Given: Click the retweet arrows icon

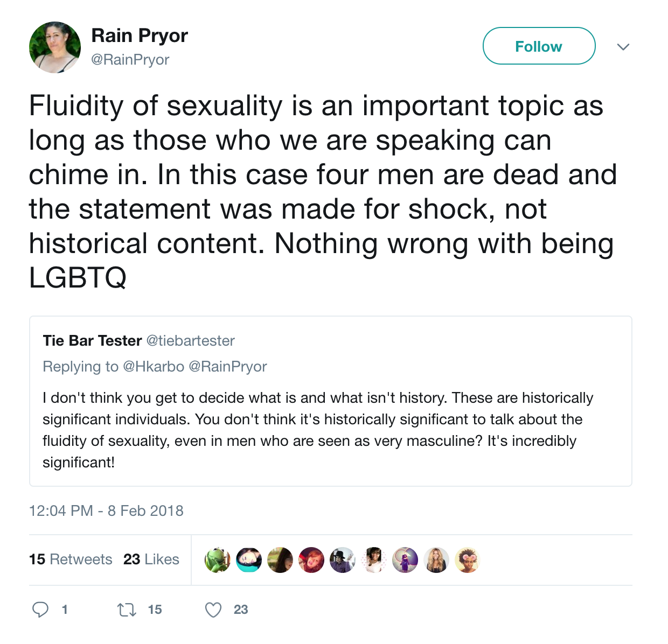Looking at the screenshot, I should tap(127, 610).
